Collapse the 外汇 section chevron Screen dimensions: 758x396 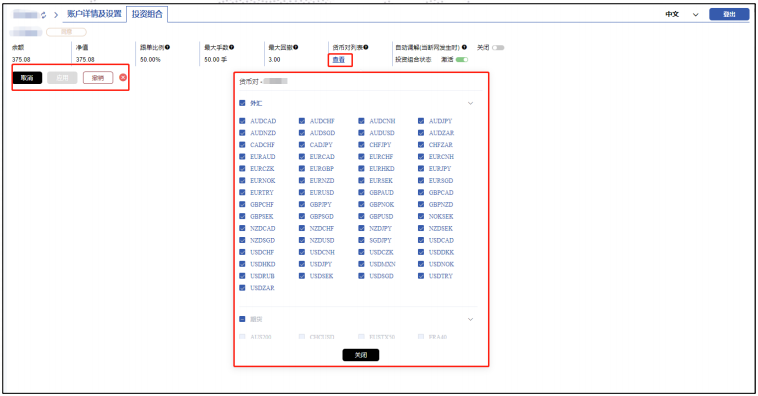[470, 103]
